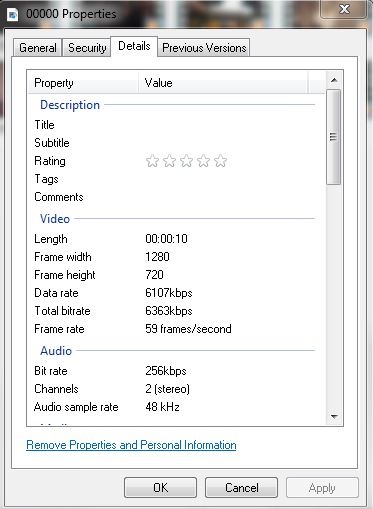Click the Description section heading
The height and width of the screenshot is (509, 373).
click(70, 105)
